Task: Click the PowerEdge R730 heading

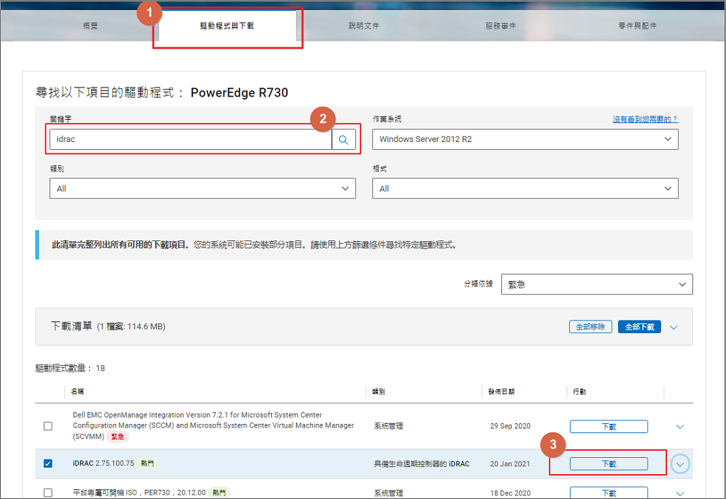Action: click(x=239, y=93)
